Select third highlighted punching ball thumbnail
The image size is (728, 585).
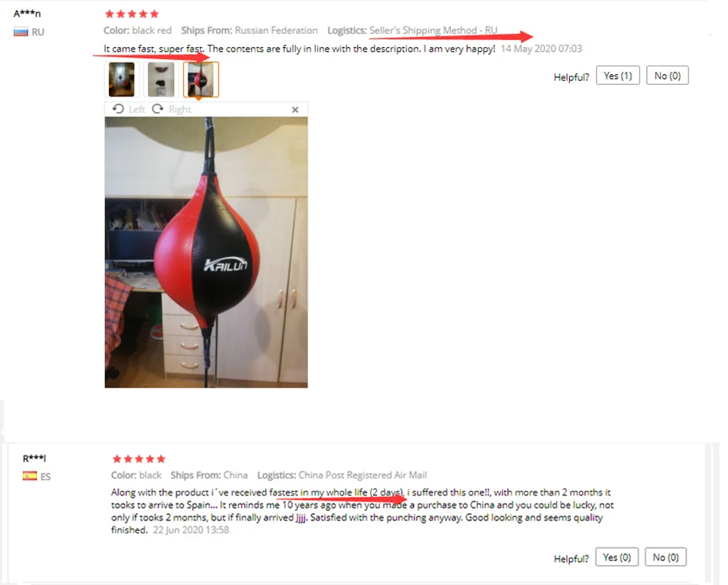click(x=201, y=79)
